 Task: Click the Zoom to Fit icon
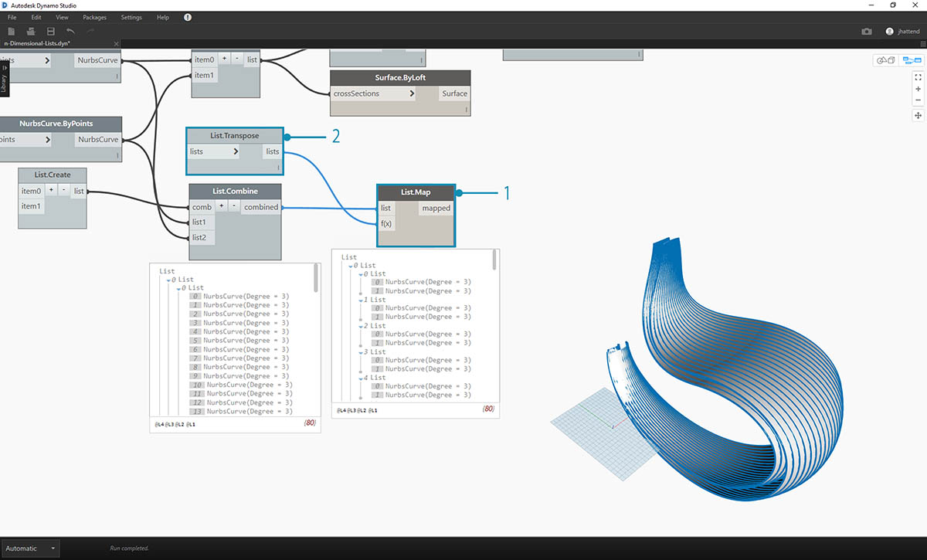919,77
